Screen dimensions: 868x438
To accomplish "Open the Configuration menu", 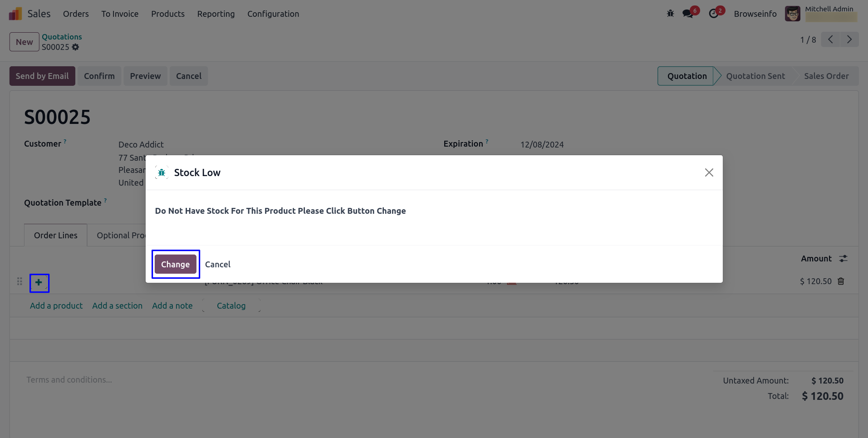I will coord(273,14).
